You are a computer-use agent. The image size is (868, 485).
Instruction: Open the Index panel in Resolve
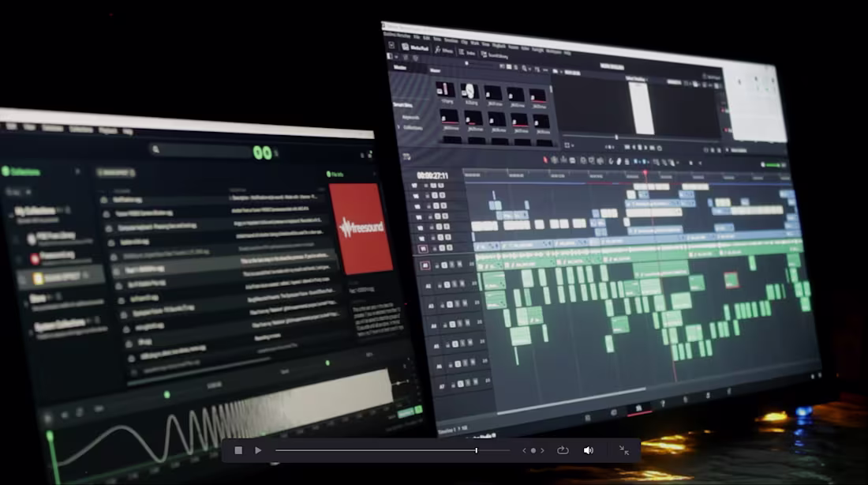(x=467, y=52)
